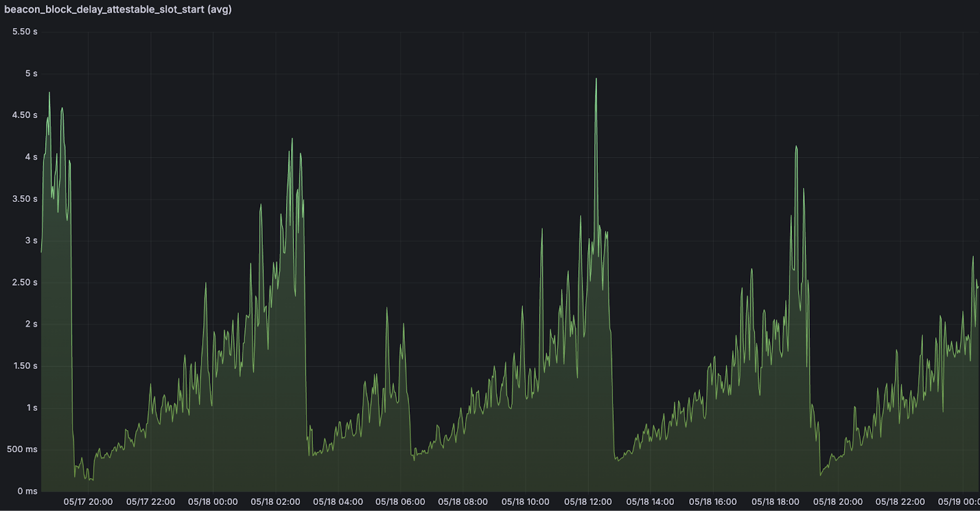Select the 05/18 22:00 x-axis label
This screenshot has width=980, height=511.
900,502
